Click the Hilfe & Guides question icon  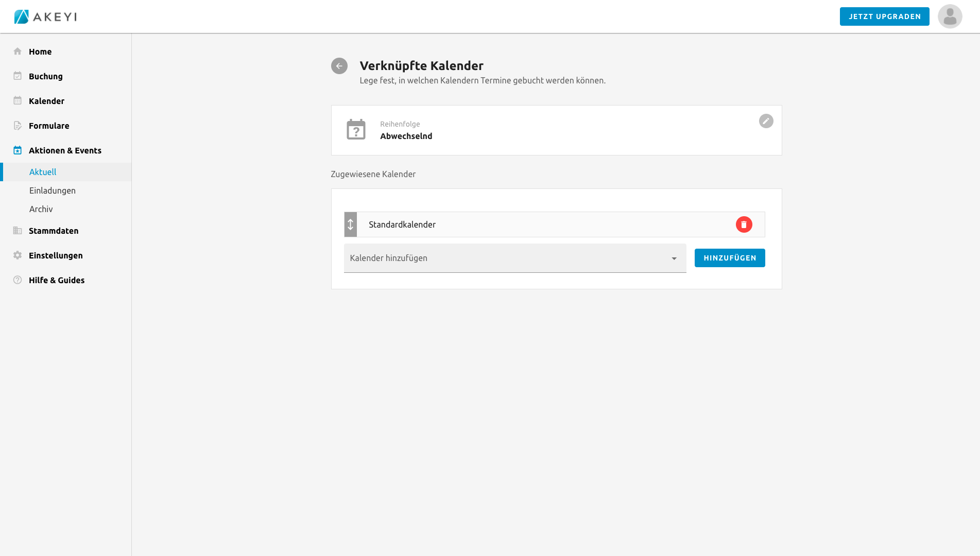point(18,280)
